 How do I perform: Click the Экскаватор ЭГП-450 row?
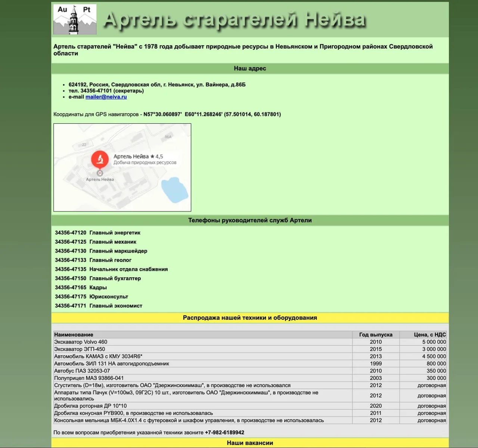[250, 349]
